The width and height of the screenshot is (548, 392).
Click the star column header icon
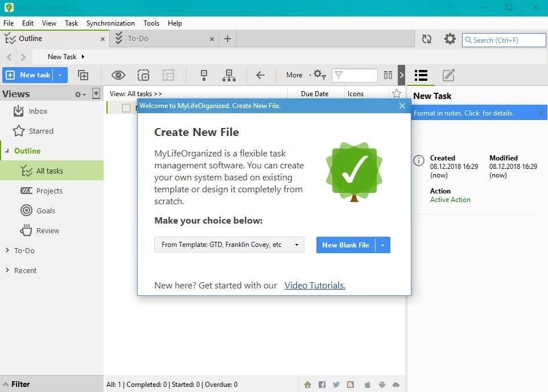click(396, 94)
